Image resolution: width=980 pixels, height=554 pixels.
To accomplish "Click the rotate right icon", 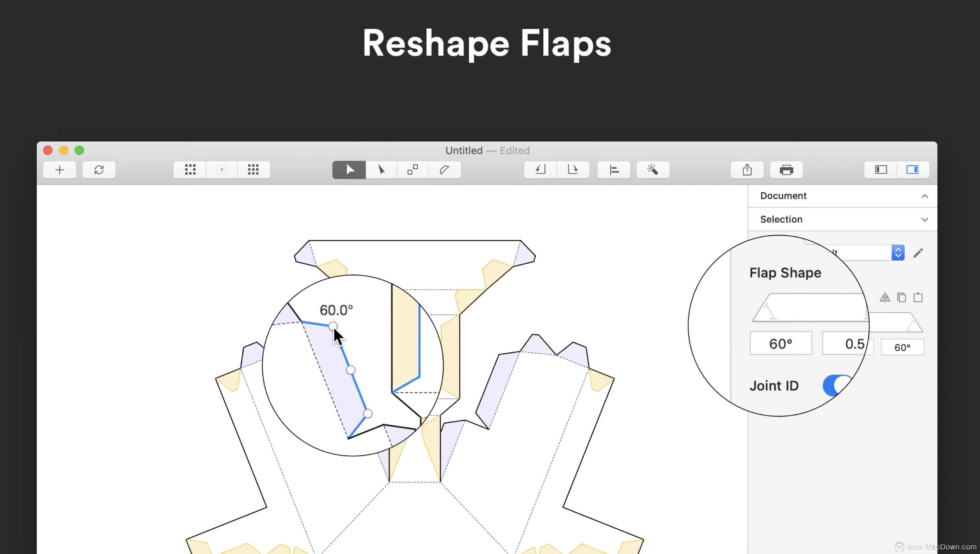I will 572,170.
